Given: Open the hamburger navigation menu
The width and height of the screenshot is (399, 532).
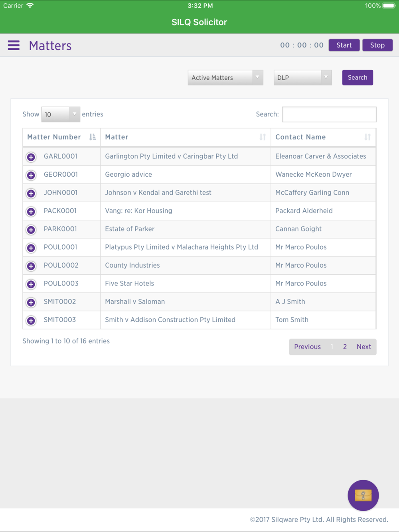Looking at the screenshot, I should tap(14, 45).
